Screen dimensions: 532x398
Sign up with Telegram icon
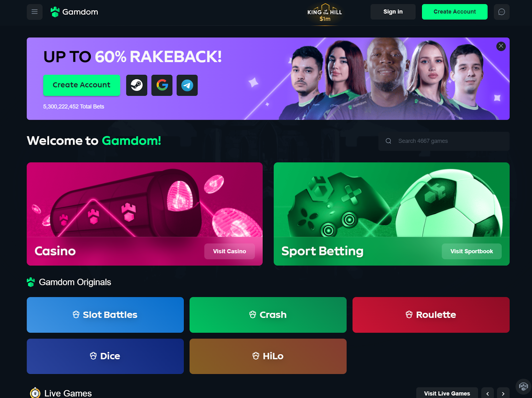187,85
